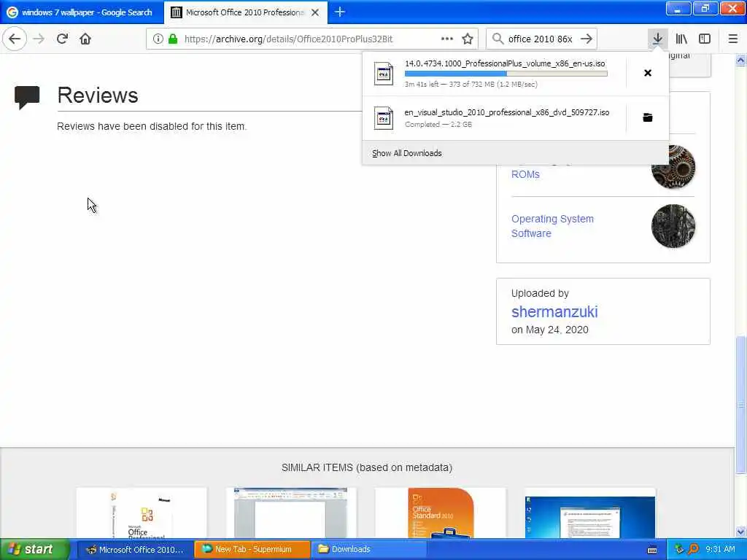Click the Reviews speech bubble icon
The width and height of the screenshot is (747, 560).
tap(27, 98)
